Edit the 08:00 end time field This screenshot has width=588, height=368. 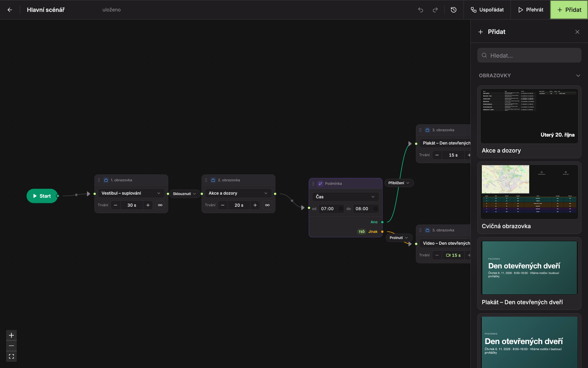pyautogui.click(x=366, y=209)
